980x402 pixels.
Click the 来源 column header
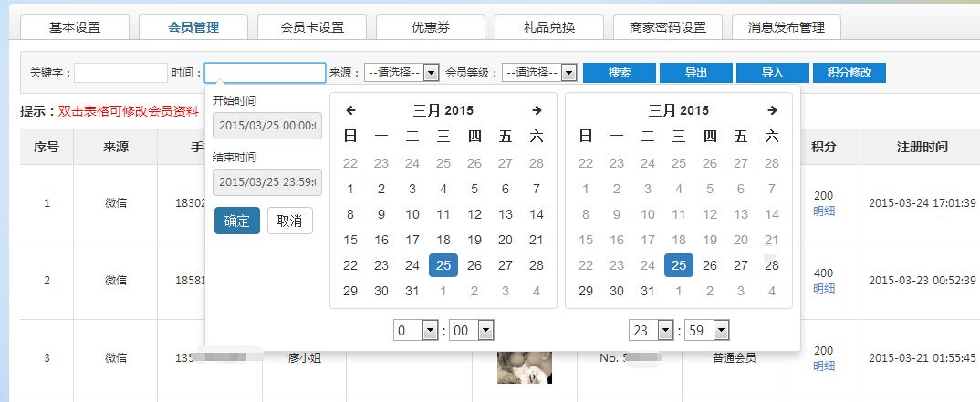116,148
